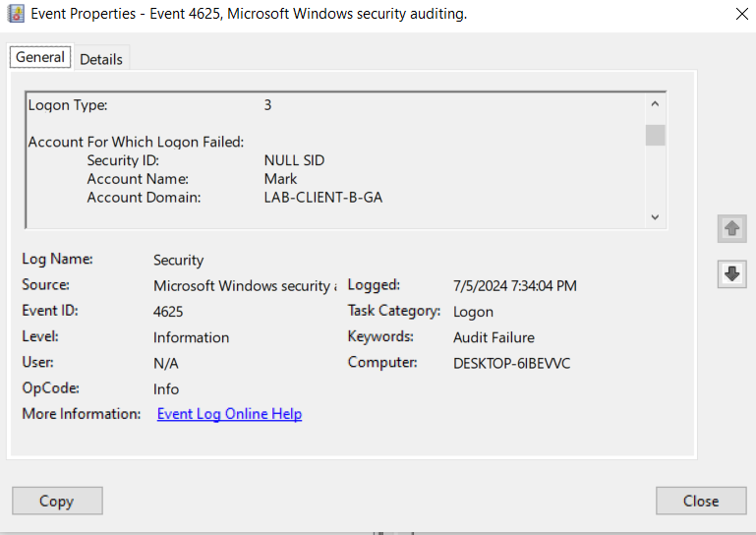Click the Task Category value Logon
Viewport: 756px width, 535px height.
(473, 312)
